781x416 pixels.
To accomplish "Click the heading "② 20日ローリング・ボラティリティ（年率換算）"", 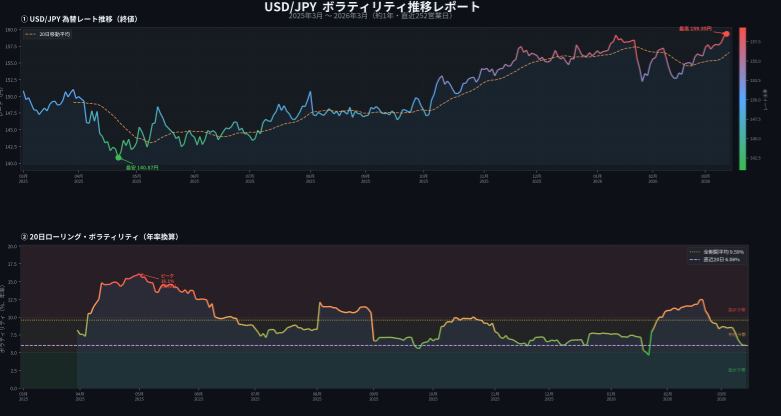I will (100, 237).
